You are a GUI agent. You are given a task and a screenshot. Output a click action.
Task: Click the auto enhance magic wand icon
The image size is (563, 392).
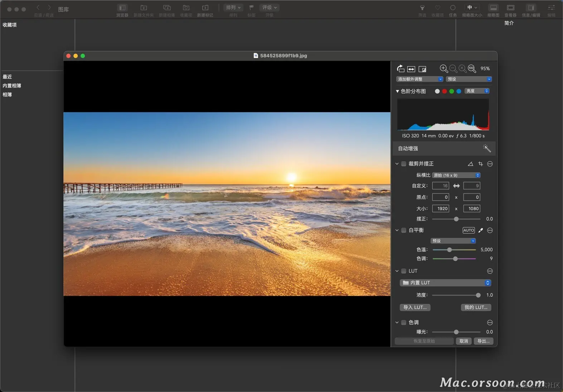[x=486, y=148]
